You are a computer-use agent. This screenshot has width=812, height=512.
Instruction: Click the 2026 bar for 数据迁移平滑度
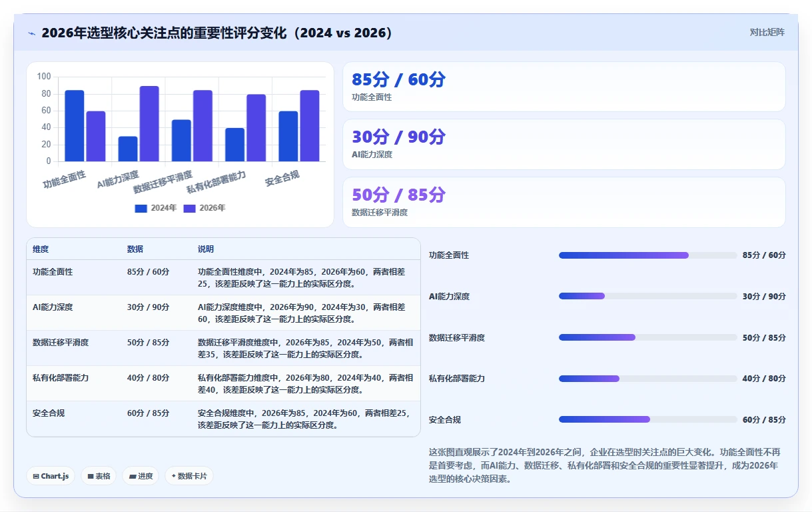pos(203,125)
